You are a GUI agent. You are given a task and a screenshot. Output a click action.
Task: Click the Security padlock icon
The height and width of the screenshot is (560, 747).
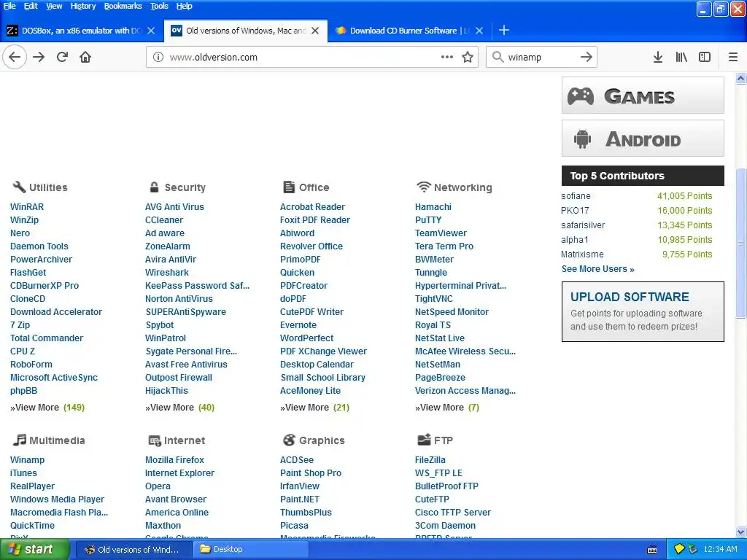click(x=154, y=187)
